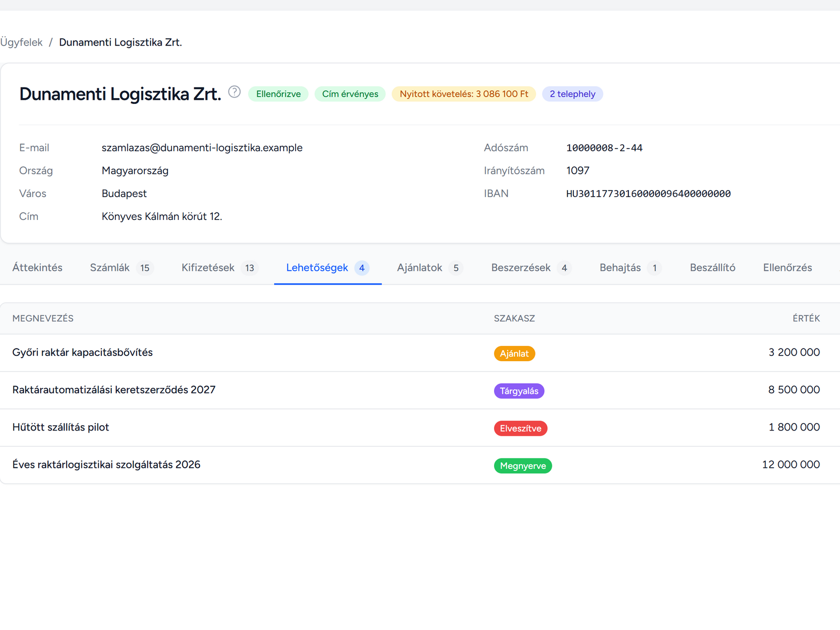Viewport: 840px width, 630px height.
Task: Open Éves raktárlogisztikai szolgáltatás 2026 row
Action: pos(420,465)
